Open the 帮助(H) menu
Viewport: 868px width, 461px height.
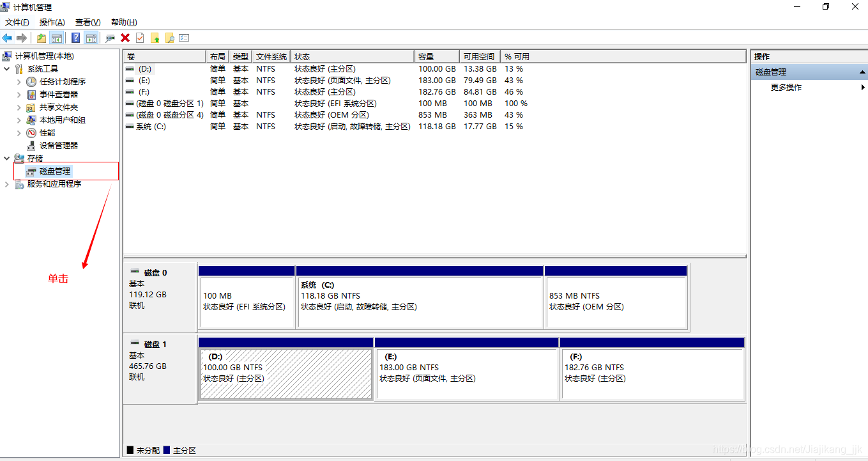click(x=124, y=22)
